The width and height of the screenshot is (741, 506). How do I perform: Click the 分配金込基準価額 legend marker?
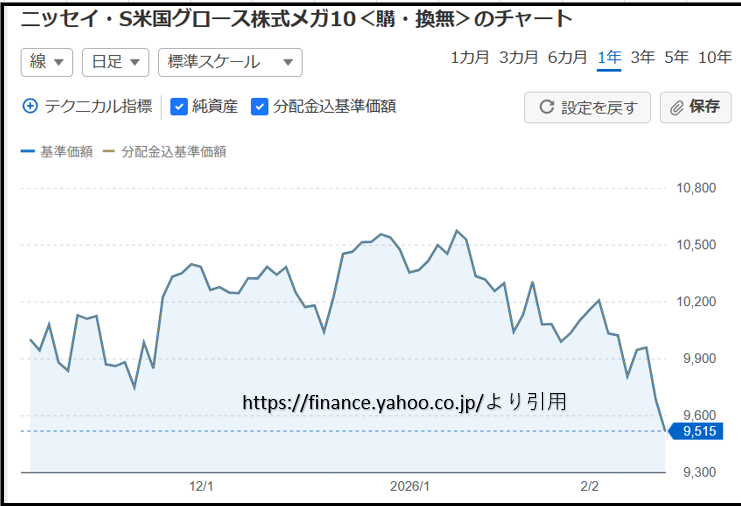tap(109, 153)
